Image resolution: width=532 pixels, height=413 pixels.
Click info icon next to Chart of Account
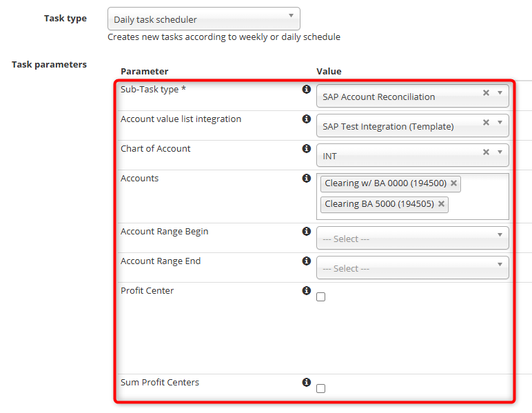pyautogui.click(x=307, y=149)
